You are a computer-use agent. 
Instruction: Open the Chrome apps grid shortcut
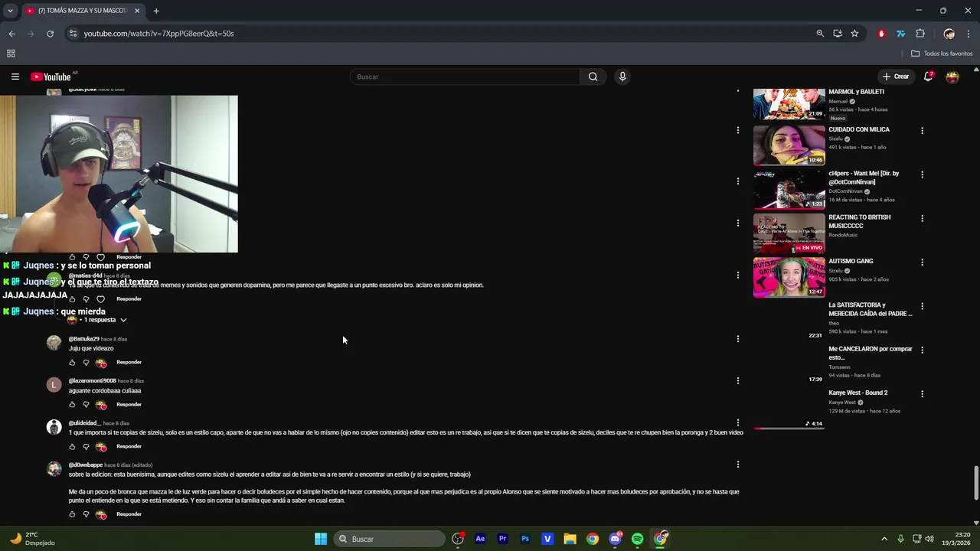point(11,54)
